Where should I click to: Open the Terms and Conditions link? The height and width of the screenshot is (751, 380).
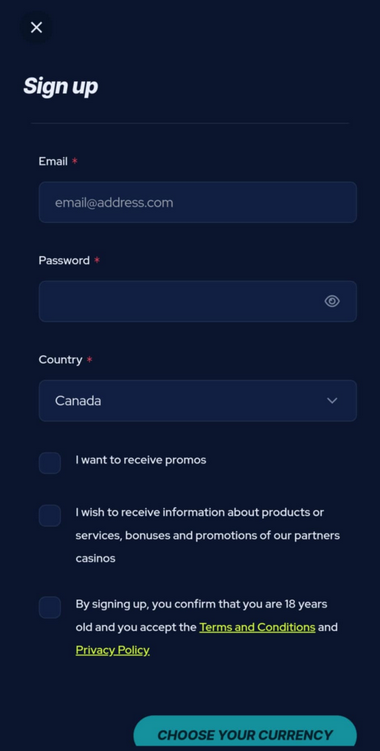(257, 627)
